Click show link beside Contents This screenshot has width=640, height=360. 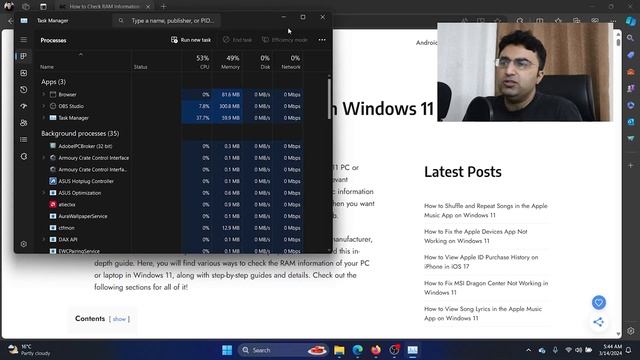coord(119,319)
